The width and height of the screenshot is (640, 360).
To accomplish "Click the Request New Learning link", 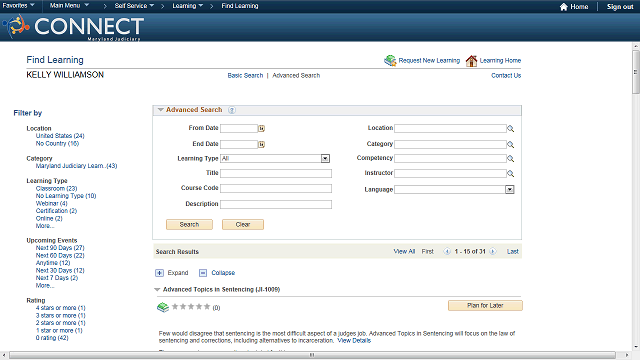I will coord(429,60).
